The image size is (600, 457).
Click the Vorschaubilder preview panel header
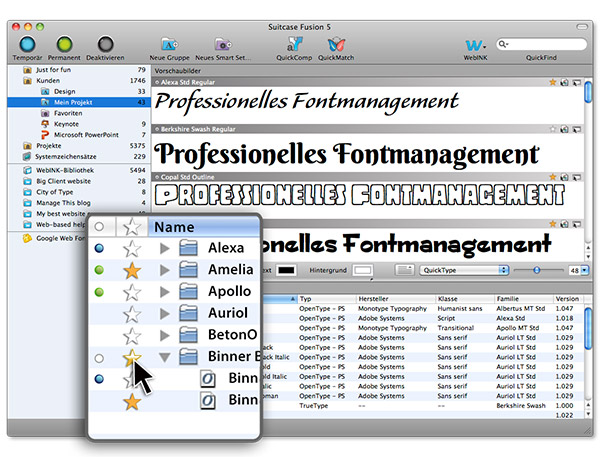[372, 71]
